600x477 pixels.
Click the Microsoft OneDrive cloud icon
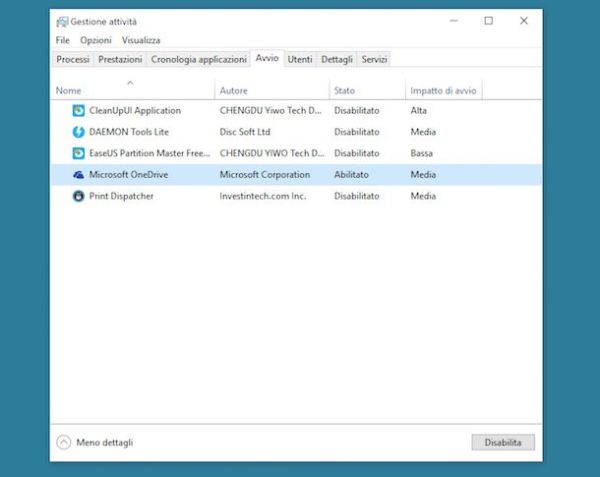click(x=79, y=175)
